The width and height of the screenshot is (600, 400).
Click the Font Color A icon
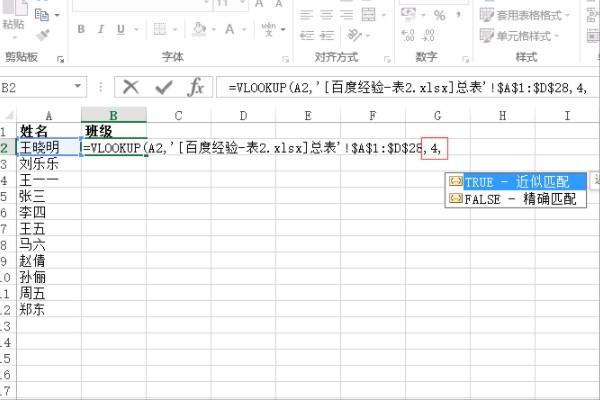pyautogui.click(x=230, y=29)
